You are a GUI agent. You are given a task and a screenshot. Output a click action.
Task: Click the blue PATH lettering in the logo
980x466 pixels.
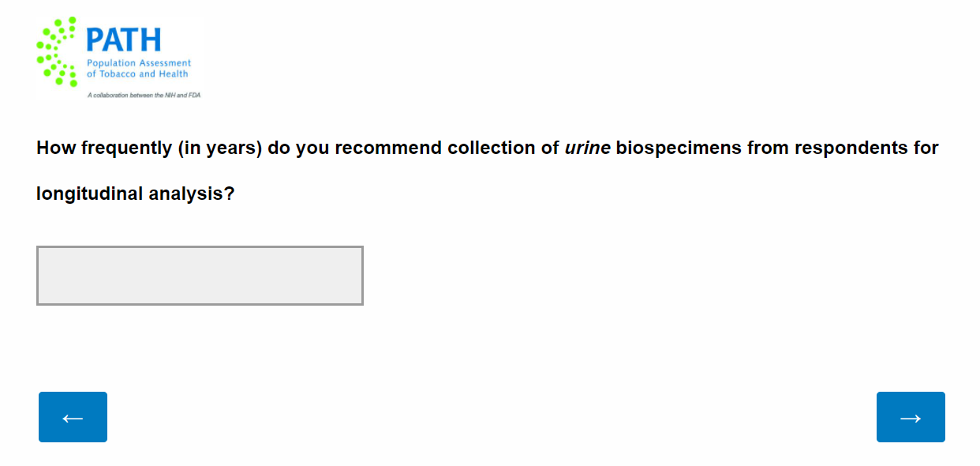[123, 39]
